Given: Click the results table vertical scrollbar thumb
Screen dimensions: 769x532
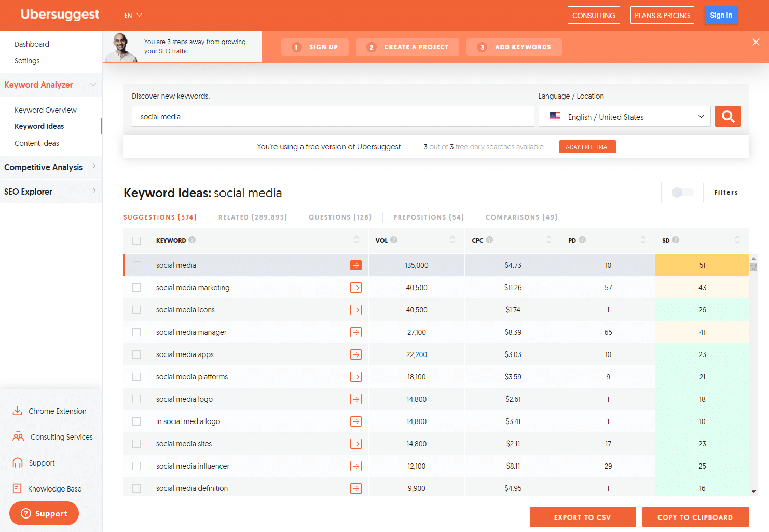Looking at the screenshot, I should tap(753, 267).
